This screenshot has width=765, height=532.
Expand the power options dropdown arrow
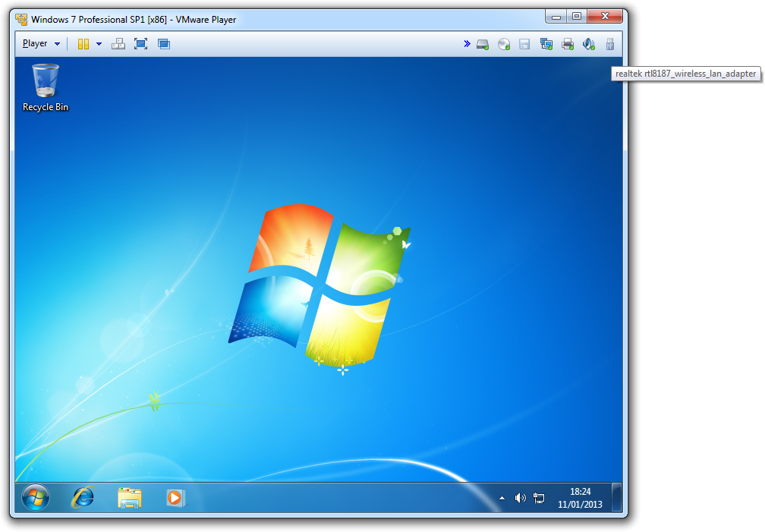tap(99, 44)
